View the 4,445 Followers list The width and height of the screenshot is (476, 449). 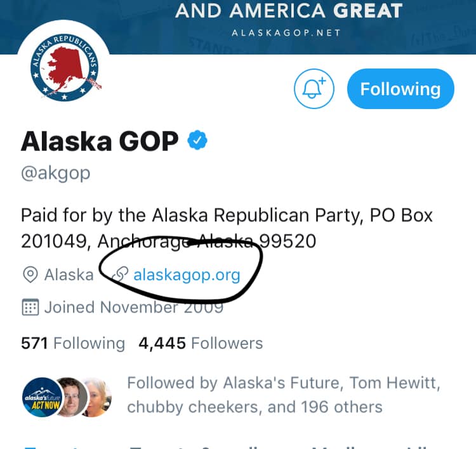coord(201,344)
